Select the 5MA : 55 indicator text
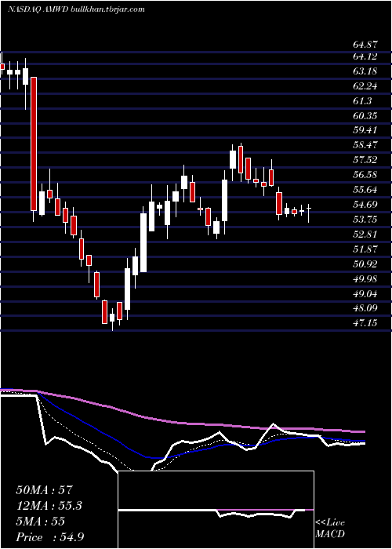392x549 pixels. 40,522
